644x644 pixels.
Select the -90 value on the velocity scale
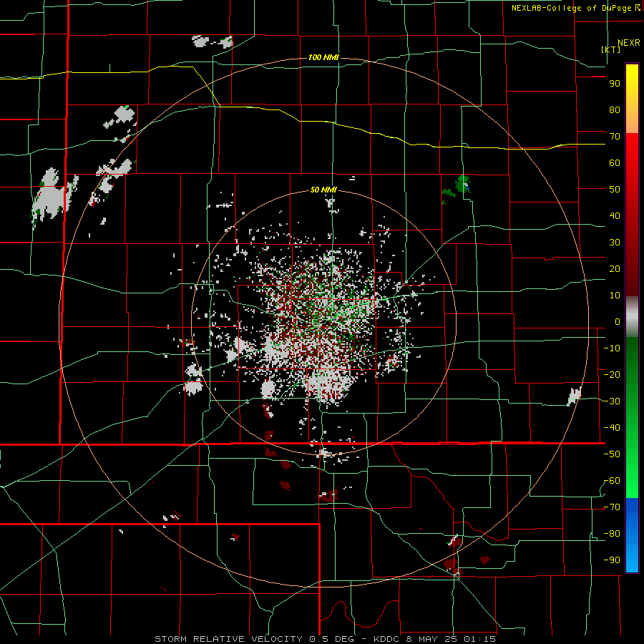point(612,560)
